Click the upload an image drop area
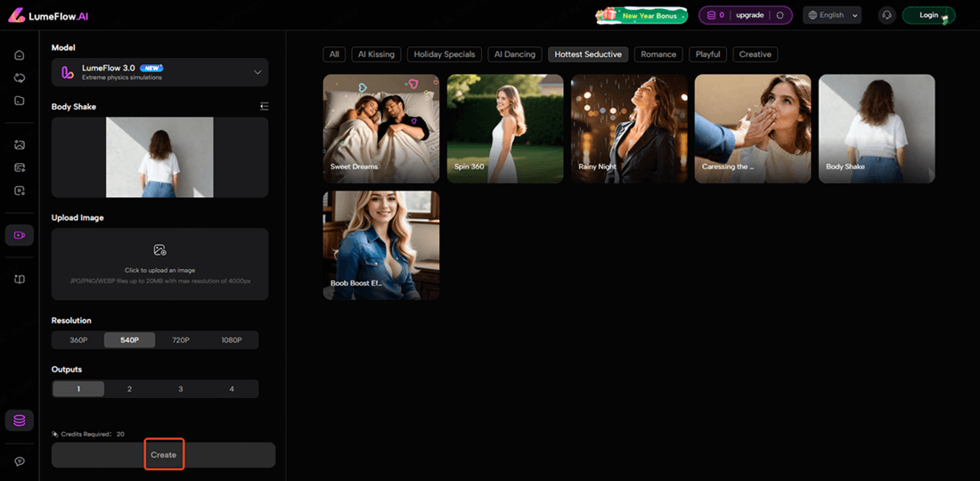Screen dimensions: 980x481 [x=160, y=264]
